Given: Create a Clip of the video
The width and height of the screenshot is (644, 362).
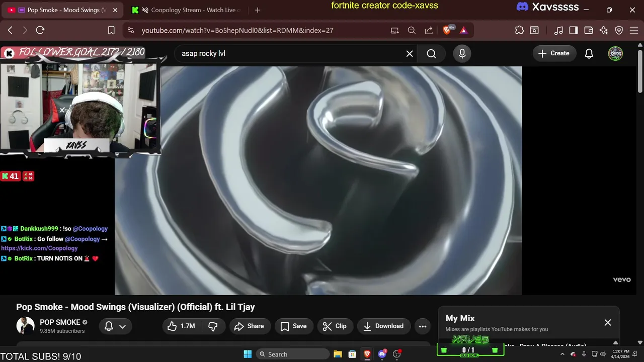Looking at the screenshot, I should [335, 326].
